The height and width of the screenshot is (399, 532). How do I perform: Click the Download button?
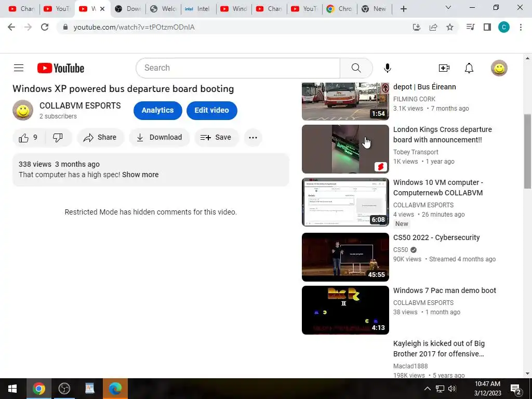[x=159, y=137]
